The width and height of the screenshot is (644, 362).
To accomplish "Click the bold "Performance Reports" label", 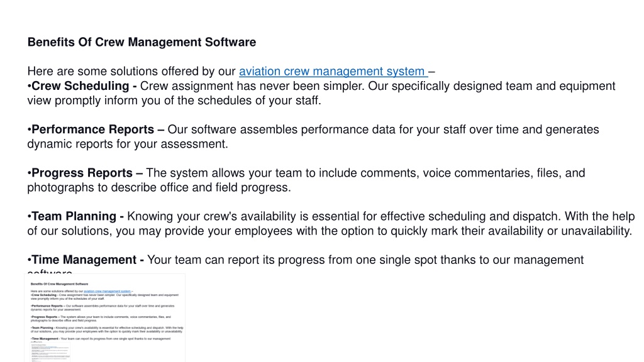I will [x=93, y=129].
